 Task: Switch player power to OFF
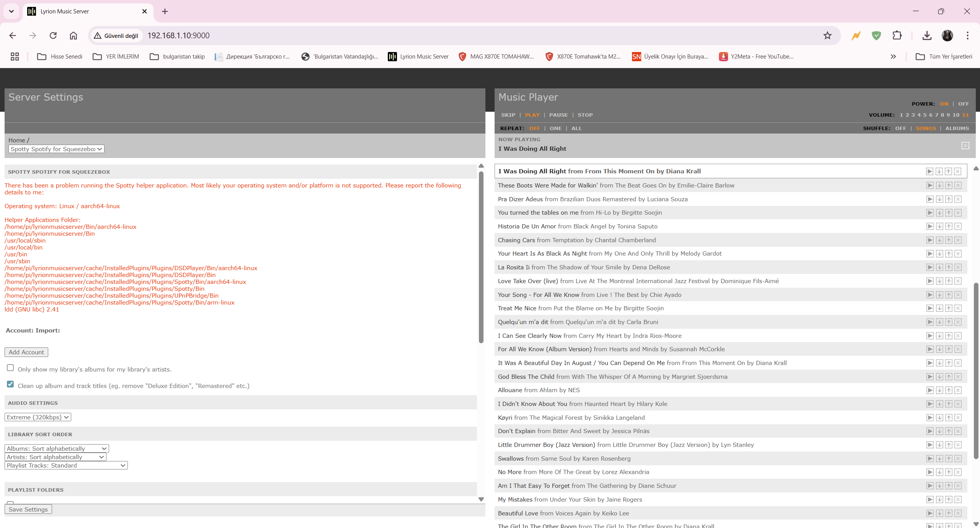pos(963,104)
